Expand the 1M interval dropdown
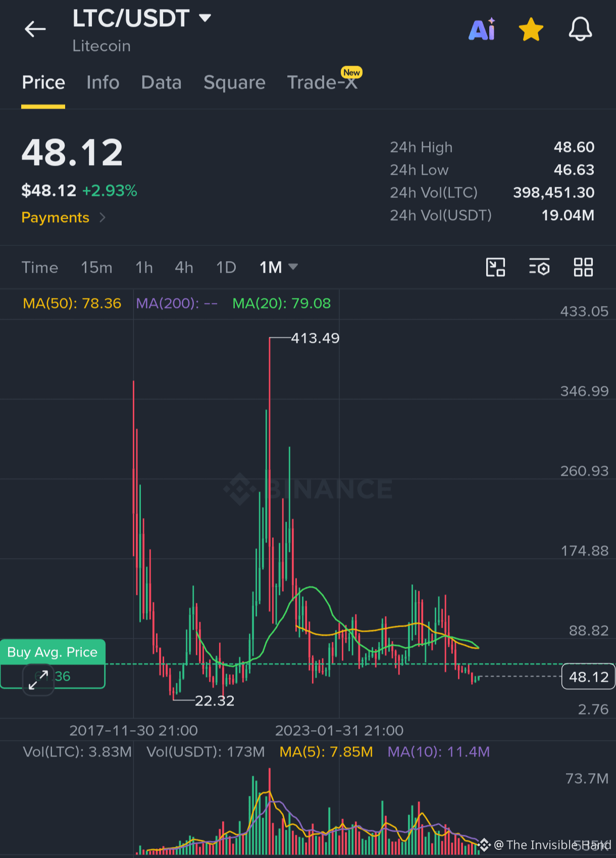 (278, 267)
